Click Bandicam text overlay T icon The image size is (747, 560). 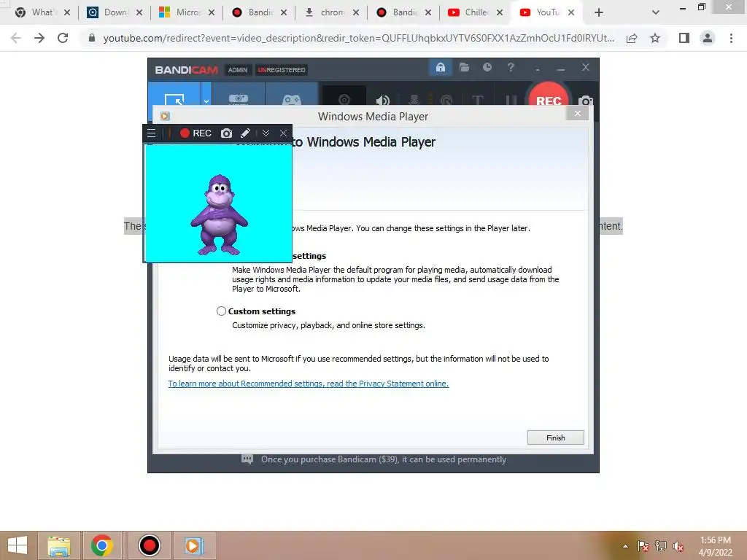pyautogui.click(x=478, y=100)
